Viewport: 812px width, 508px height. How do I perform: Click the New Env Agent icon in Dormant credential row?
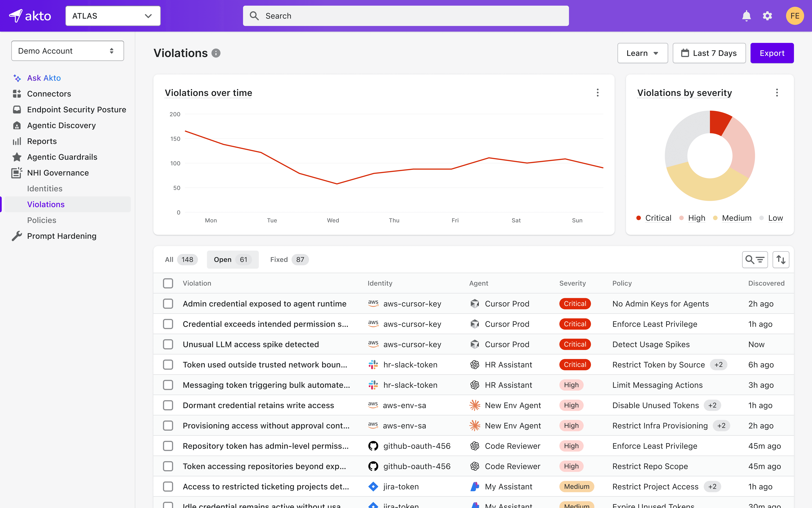pyautogui.click(x=475, y=405)
